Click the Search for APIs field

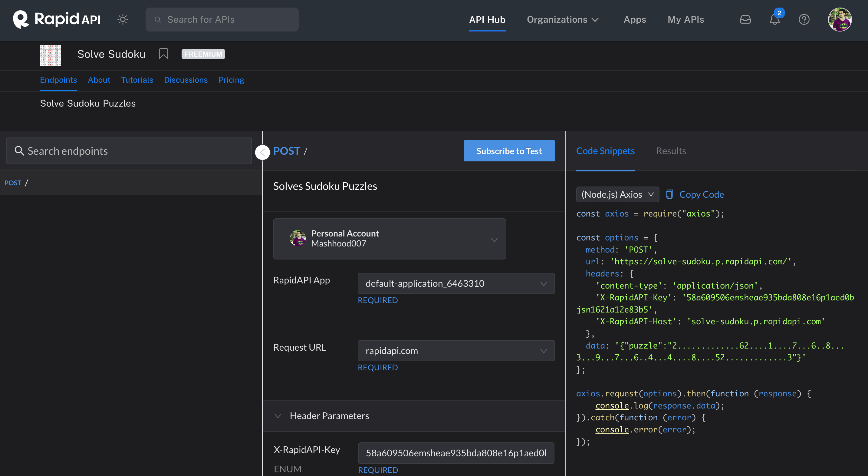(x=222, y=19)
